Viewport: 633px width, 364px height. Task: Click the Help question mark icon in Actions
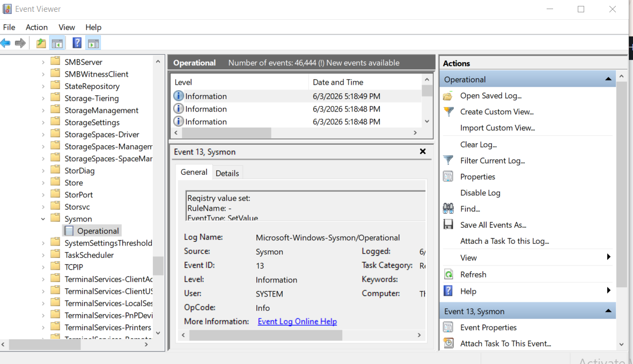448,291
